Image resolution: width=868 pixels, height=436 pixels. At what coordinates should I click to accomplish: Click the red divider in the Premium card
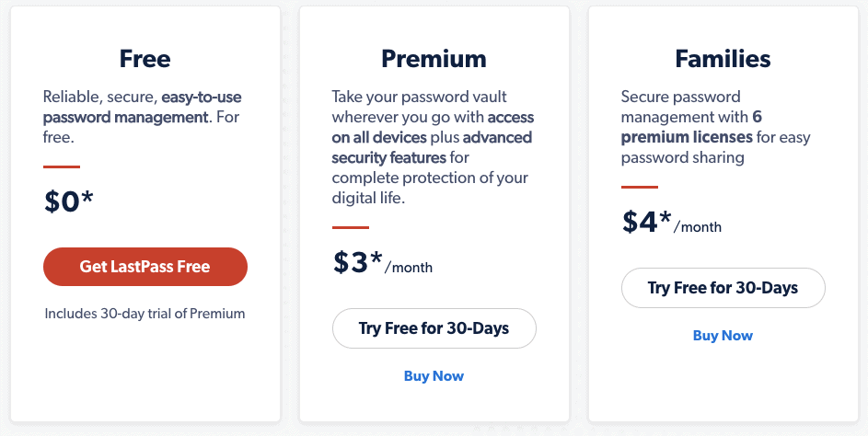tap(351, 227)
